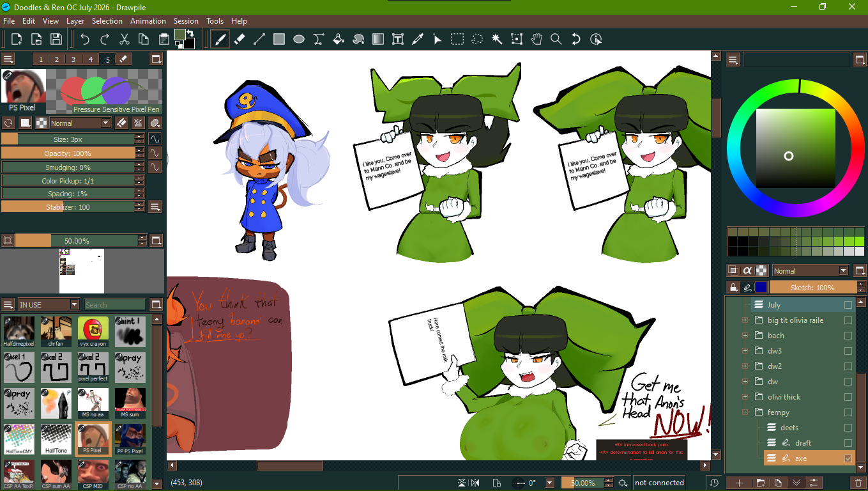Click the New document icon
This screenshot has height=491, width=868.
coord(17,39)
